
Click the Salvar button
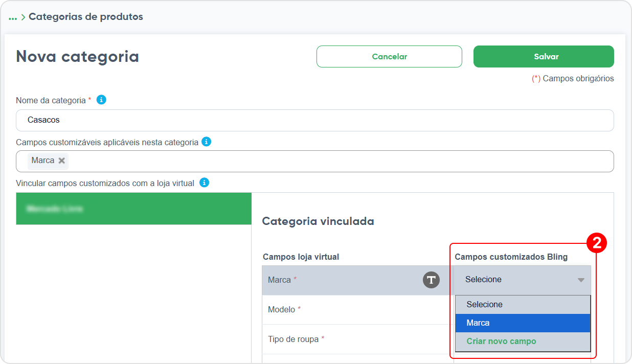[x=544, y=57]
